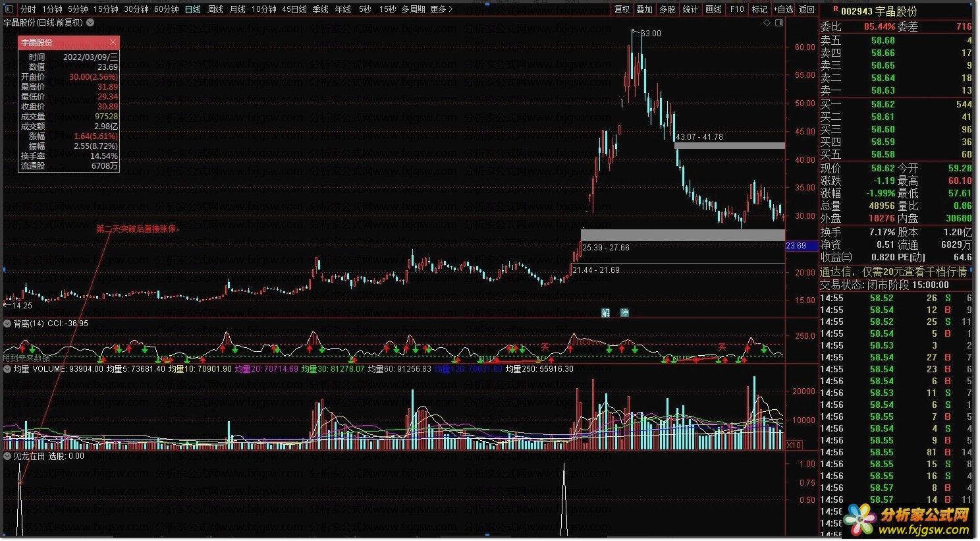This screenshot has width=980, height=541.
Task: Select the 10分钟 period
Action: tap(264, 9)
